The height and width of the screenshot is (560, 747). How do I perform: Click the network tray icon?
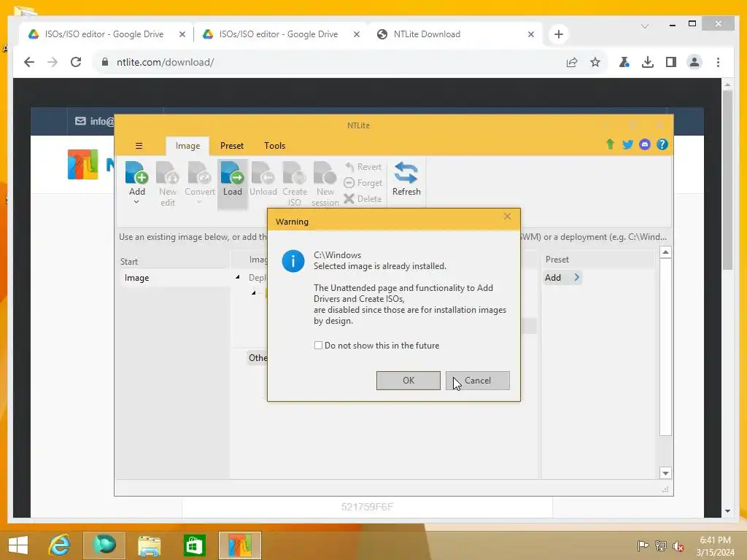pos(661,545)
